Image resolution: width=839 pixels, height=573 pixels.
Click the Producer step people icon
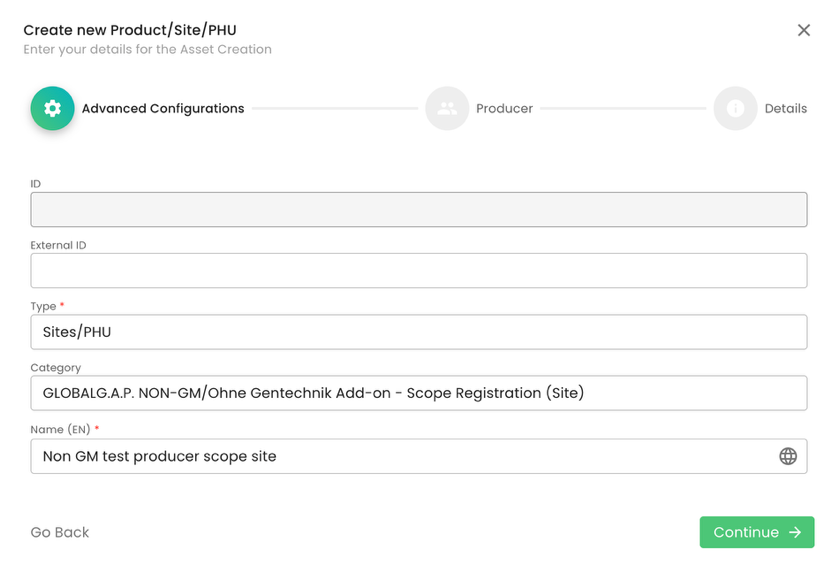click(x=447, y=109)
